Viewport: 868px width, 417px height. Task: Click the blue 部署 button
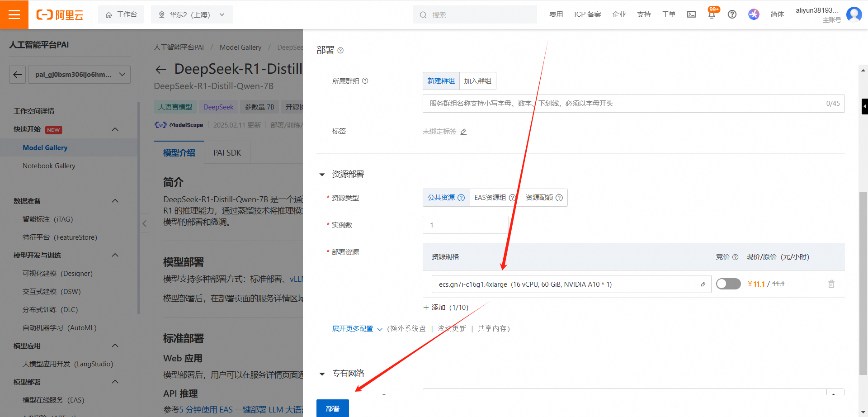pos(333,408)
